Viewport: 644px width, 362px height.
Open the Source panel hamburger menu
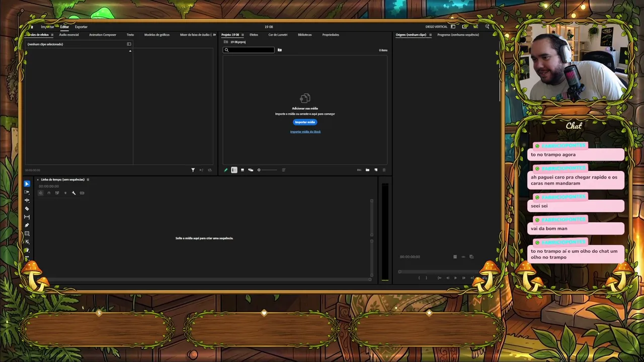point(430,35)
